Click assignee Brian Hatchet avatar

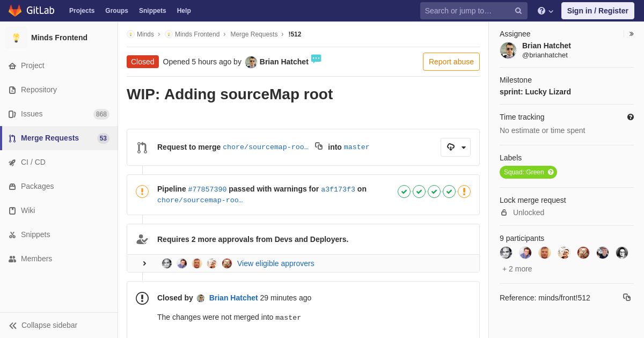[508, 50]
